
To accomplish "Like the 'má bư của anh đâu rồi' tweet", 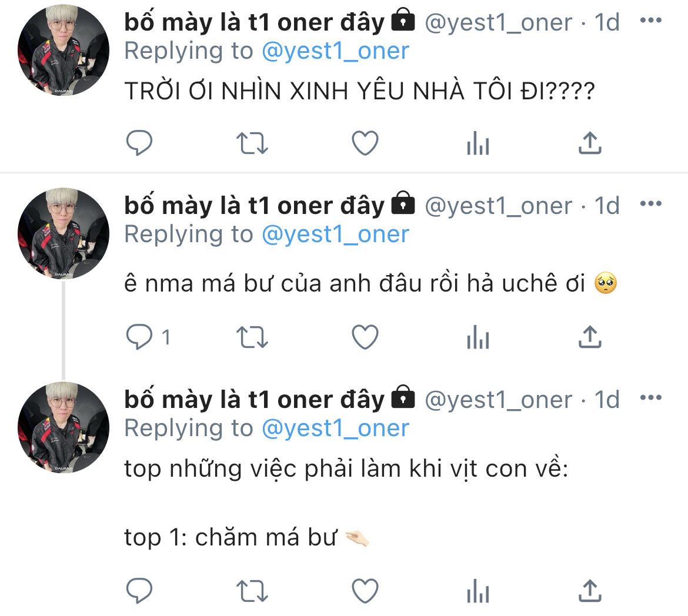I will pyautogui.click(x=365, y=337).
